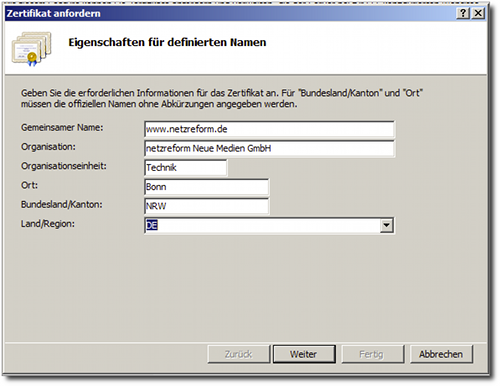Click the Bundesland/Kanton field containing NRW

[x=207, y=206]
